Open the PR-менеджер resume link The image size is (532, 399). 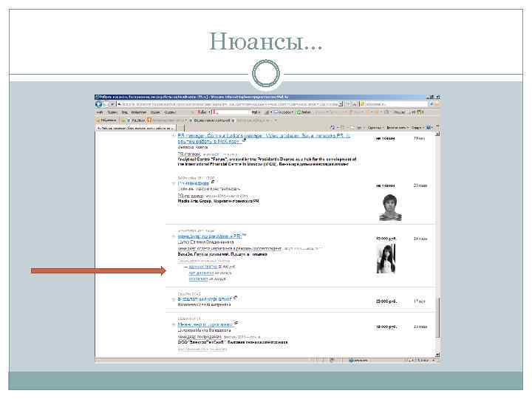(x=194, y=183)
